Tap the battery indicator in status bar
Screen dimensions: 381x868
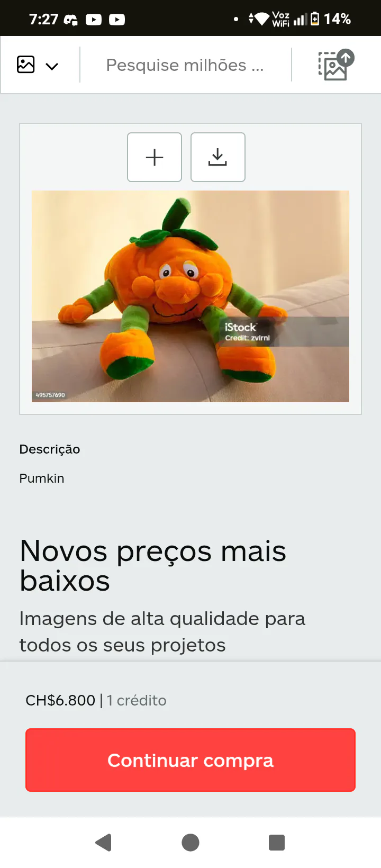coord(315,19)
